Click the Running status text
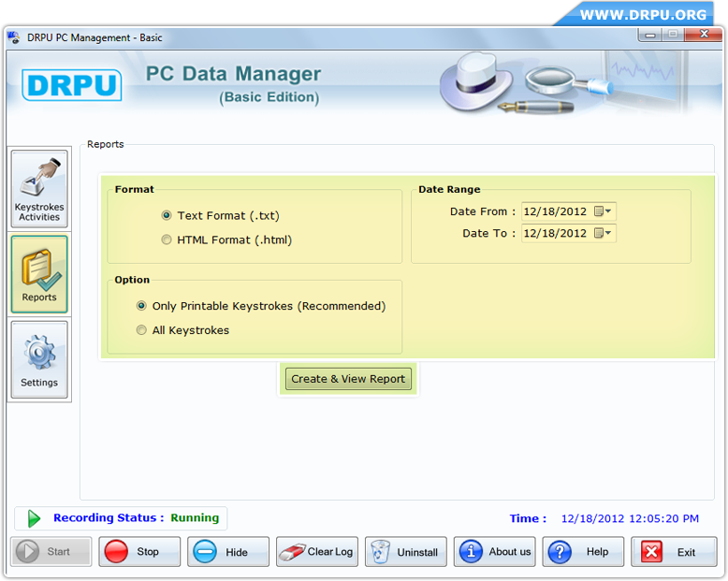The height and width of the screenshot is (581, 728). point(195,518)
